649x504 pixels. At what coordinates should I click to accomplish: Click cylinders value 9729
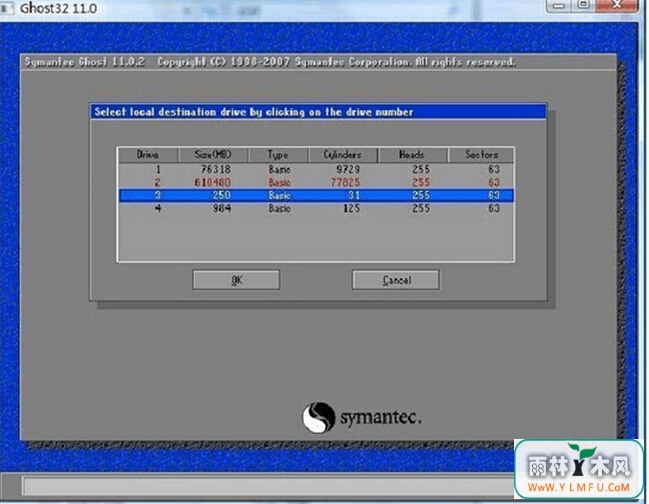click(x=348, y=169)
